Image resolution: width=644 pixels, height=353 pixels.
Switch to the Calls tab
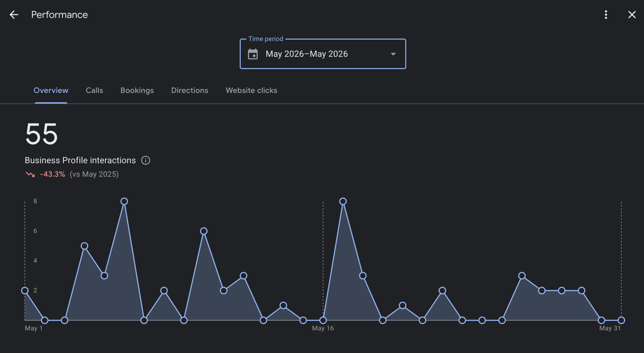[x=94, y=90]
